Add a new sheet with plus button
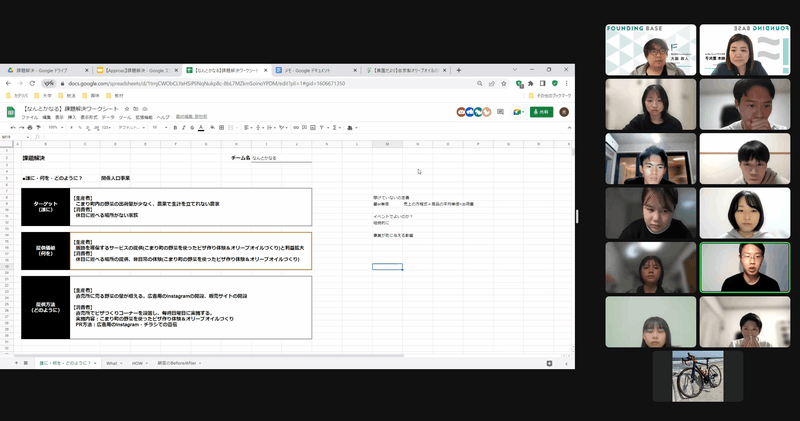This screenshot has width=800, height=421. [16, 363]
